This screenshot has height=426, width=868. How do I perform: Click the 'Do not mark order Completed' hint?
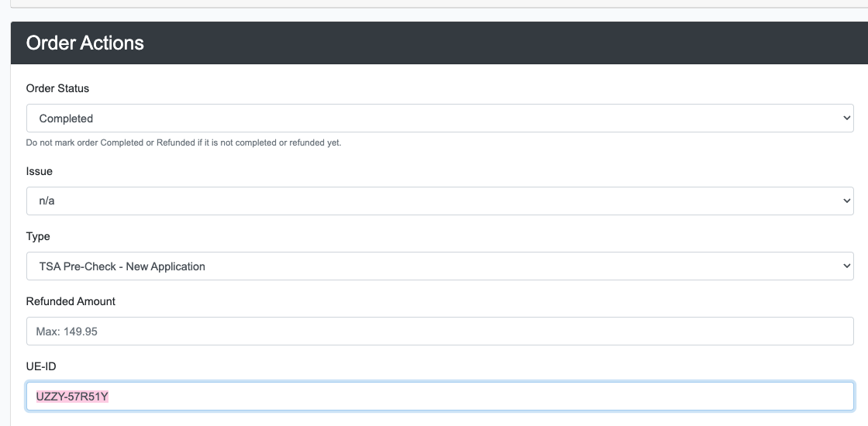tap(184, 143)
